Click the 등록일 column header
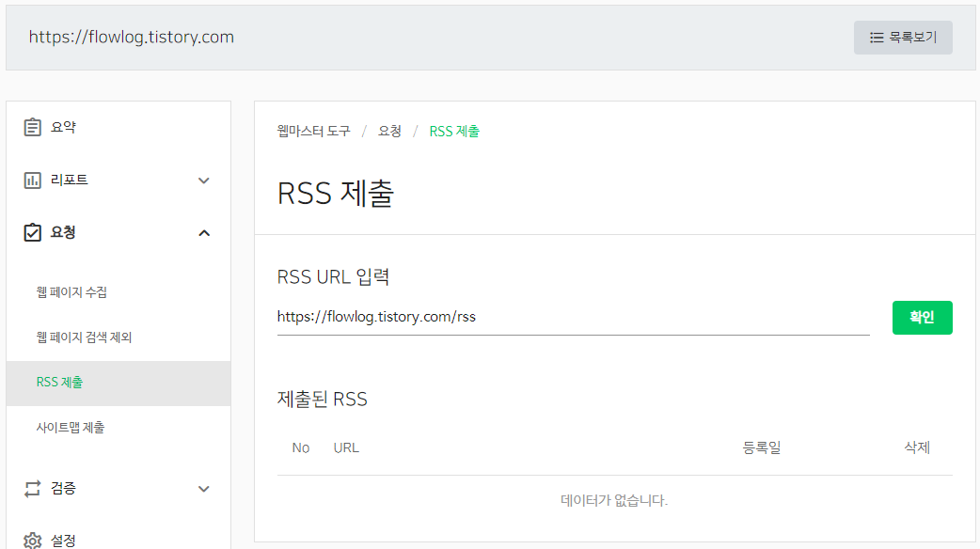This screenshot has height=549, width=980. pos(761,447)
